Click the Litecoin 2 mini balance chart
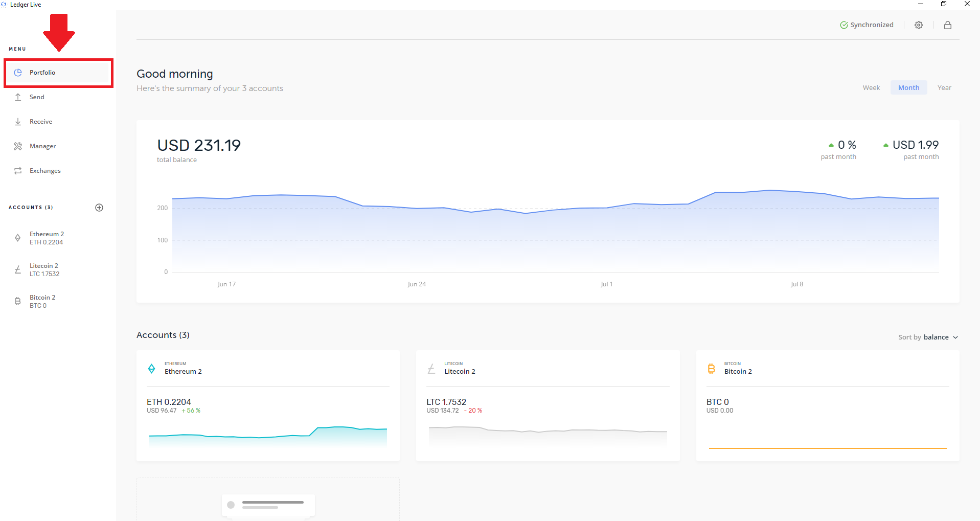 [548, 437]
